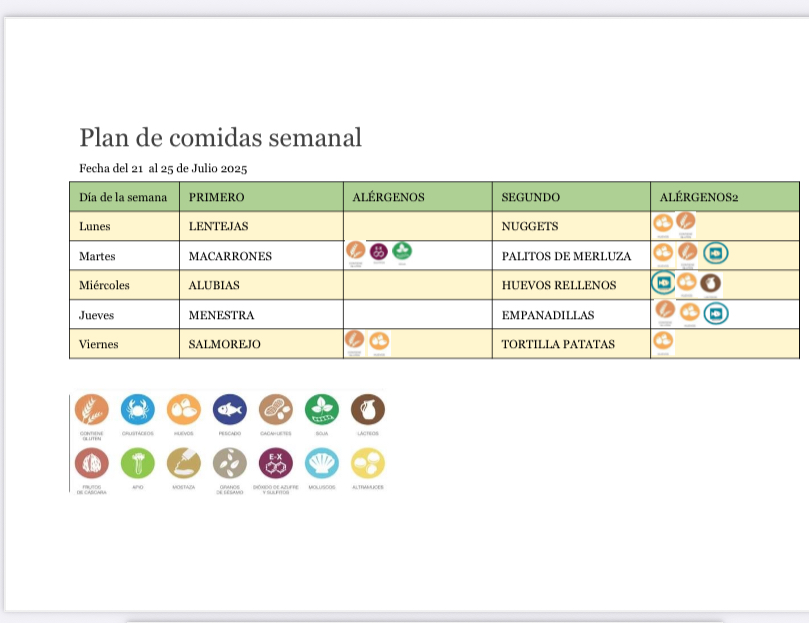Viewport: 809px width, 623px height.
Task: Click the "Plan de comidas semanal" title
Action: (x=220, y=137)
